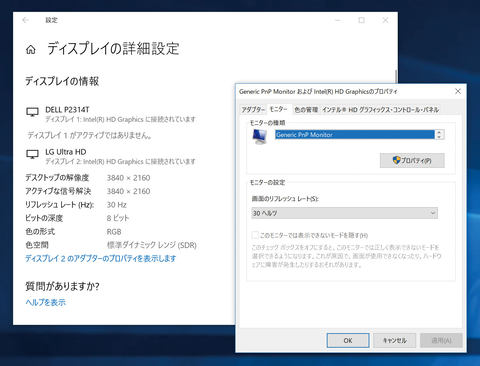Close the Settings window
The width and height of the screenshot is (480, 366).
385,20
